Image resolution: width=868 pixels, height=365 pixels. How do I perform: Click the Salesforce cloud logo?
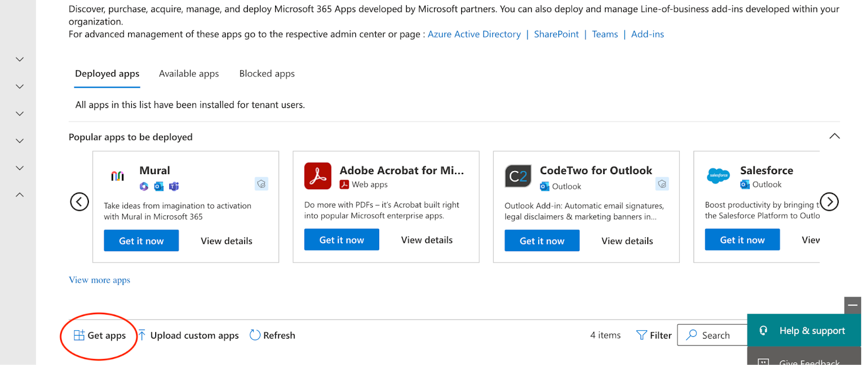click(x=718, y=176)
